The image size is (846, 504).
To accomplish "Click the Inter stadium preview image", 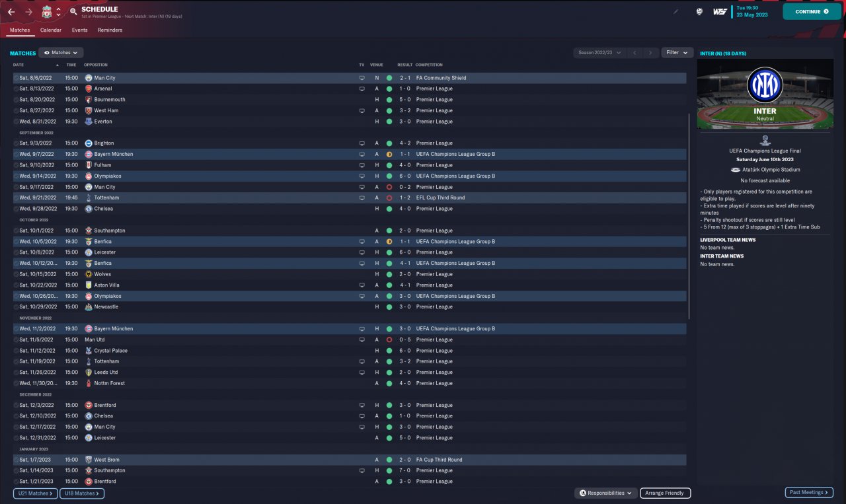I will pos(765,94).
